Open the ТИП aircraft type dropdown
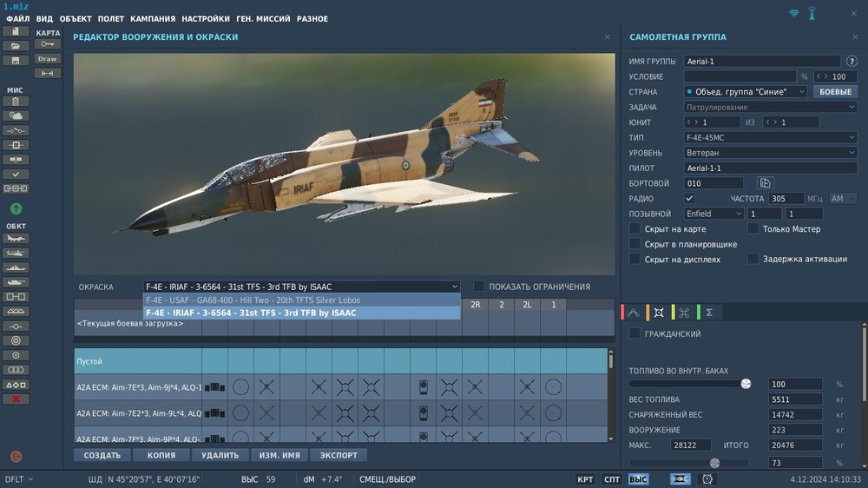 point(771,137)
